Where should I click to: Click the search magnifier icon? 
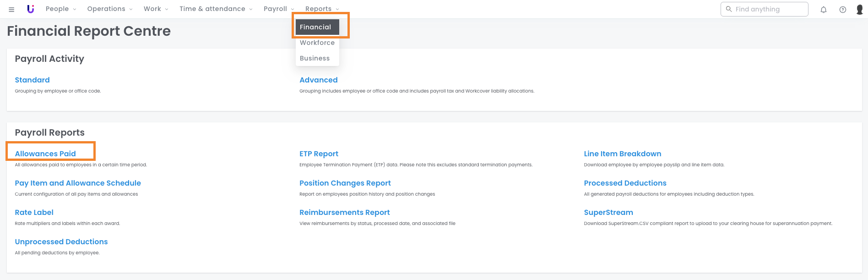tap(729, 9)
